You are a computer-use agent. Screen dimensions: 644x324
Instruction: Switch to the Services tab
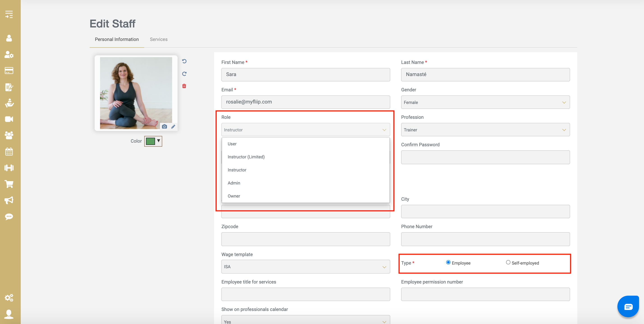click(x=158, y=39)
